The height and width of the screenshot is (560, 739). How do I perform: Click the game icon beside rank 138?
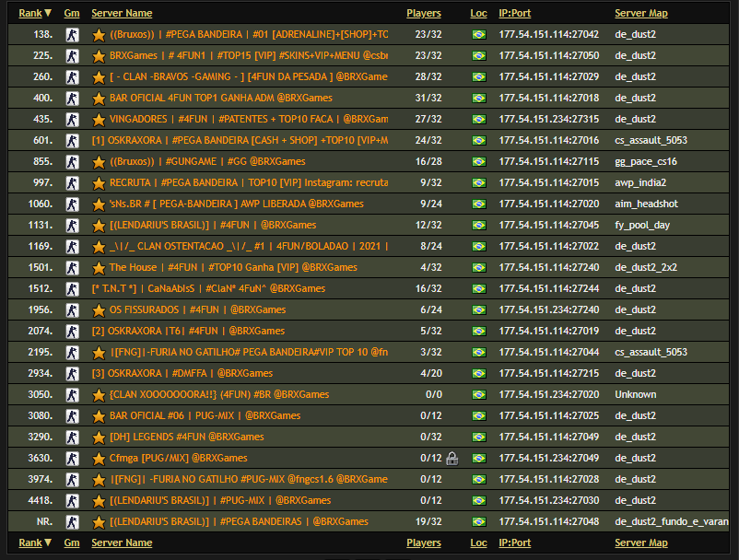(72, 34)
